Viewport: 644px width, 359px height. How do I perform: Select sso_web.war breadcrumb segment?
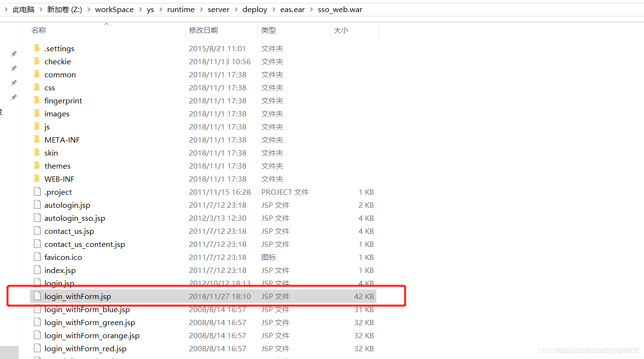tap(340, 10)
